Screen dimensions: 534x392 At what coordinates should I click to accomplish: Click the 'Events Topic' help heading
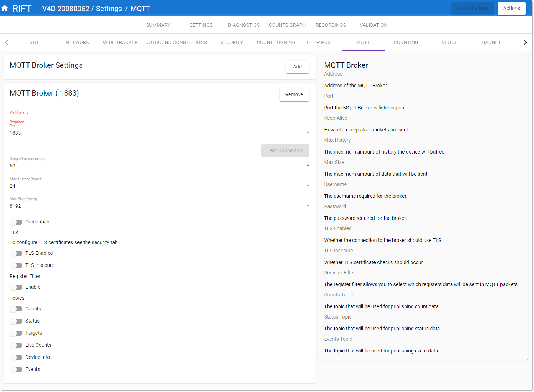338,339
